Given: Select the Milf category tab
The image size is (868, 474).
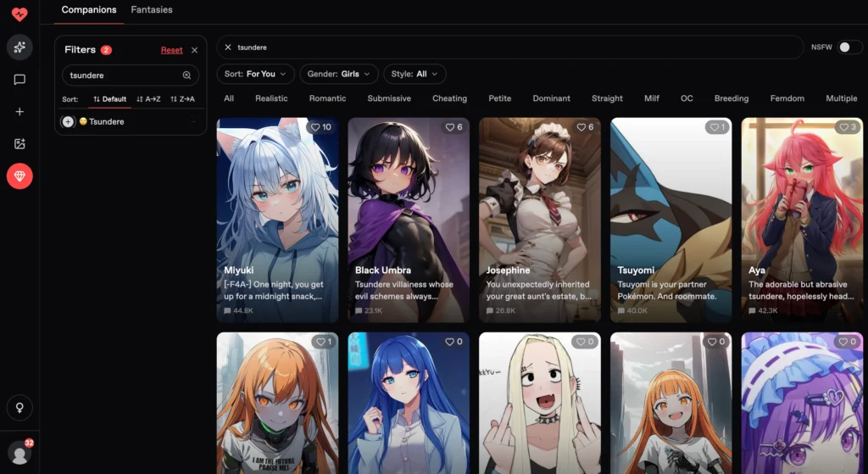Looking at the screenshot, I should coord(652,98).
